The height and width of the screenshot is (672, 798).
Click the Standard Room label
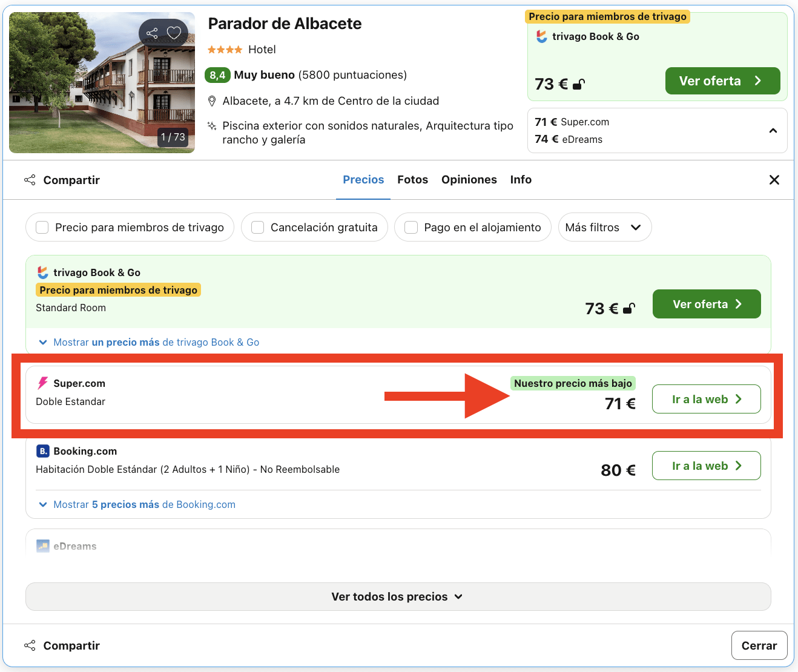[x=71, y=308]
